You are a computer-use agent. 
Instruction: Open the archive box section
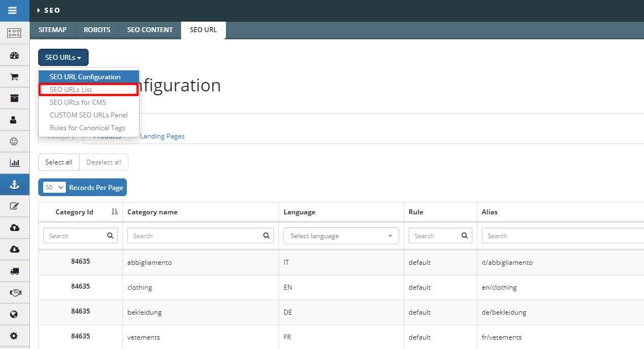tap(14, 98)
